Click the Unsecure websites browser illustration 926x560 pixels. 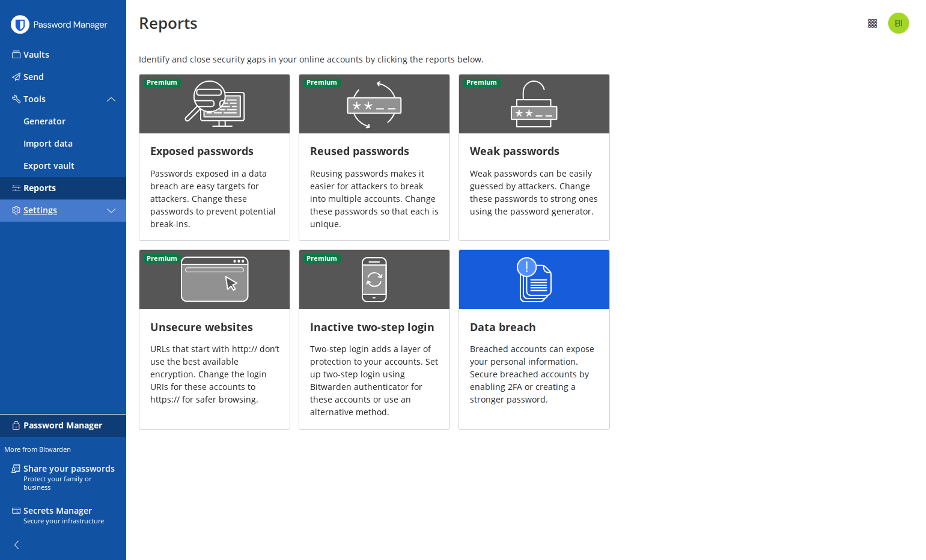[x=215, y=279]
